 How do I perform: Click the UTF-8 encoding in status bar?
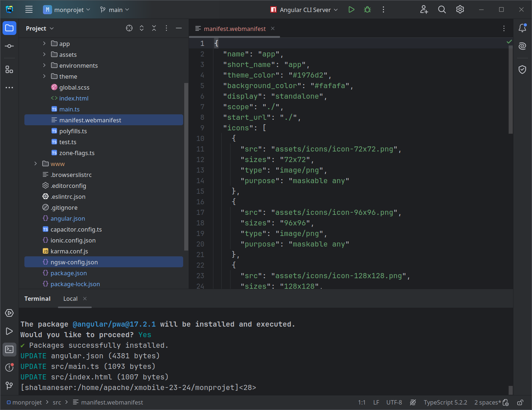[x=394, y=402]
